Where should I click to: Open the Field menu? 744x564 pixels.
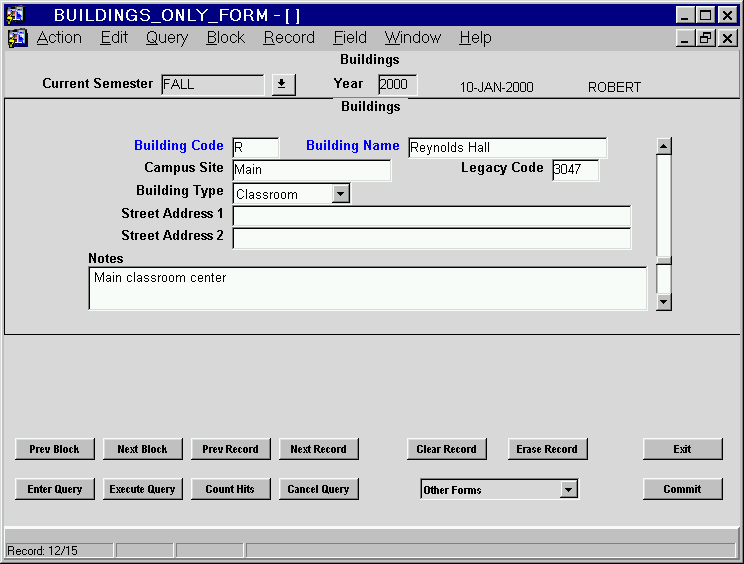coord(350,37)
